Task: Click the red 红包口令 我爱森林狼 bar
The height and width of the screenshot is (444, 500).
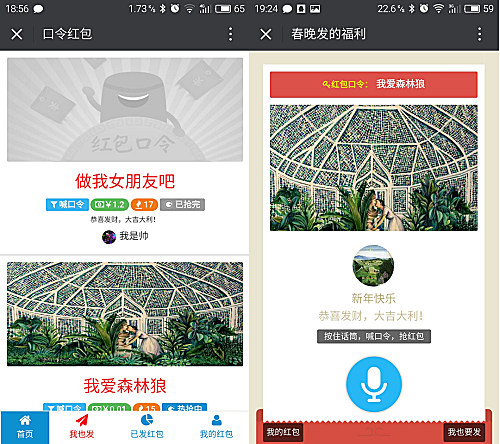Action: point(374,84)
